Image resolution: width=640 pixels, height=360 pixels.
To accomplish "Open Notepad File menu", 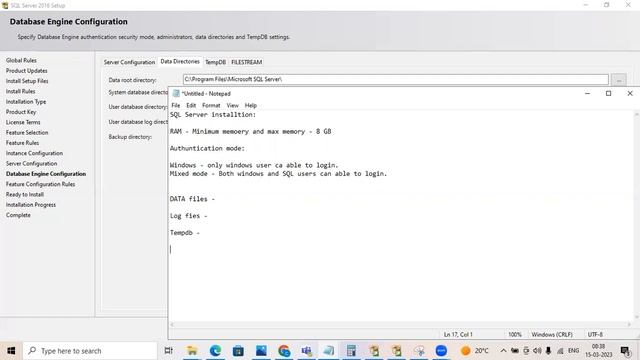I will pyautogui.click(x=176, y=105).
